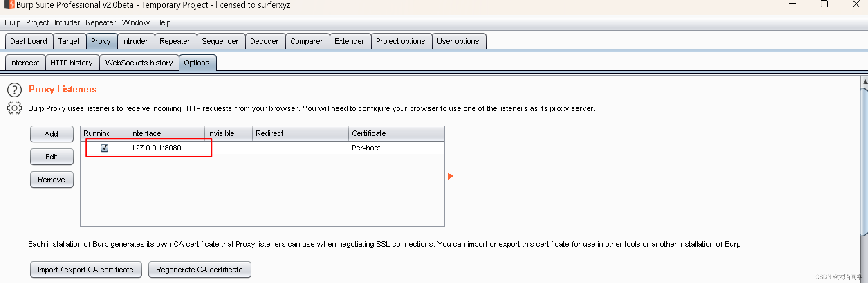Click the Burp Suite logo in title bar
This screenshot has height=283, width=868.
click(9, 5)
